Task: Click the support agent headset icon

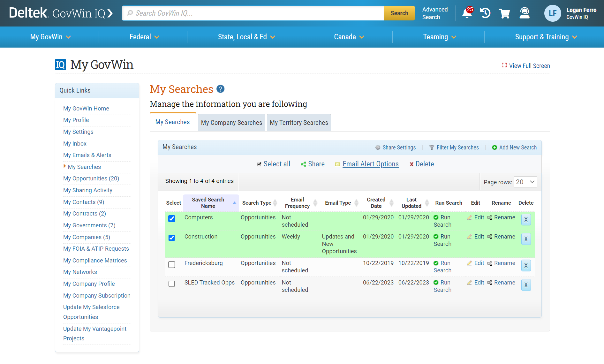Action: click(524, 13)
